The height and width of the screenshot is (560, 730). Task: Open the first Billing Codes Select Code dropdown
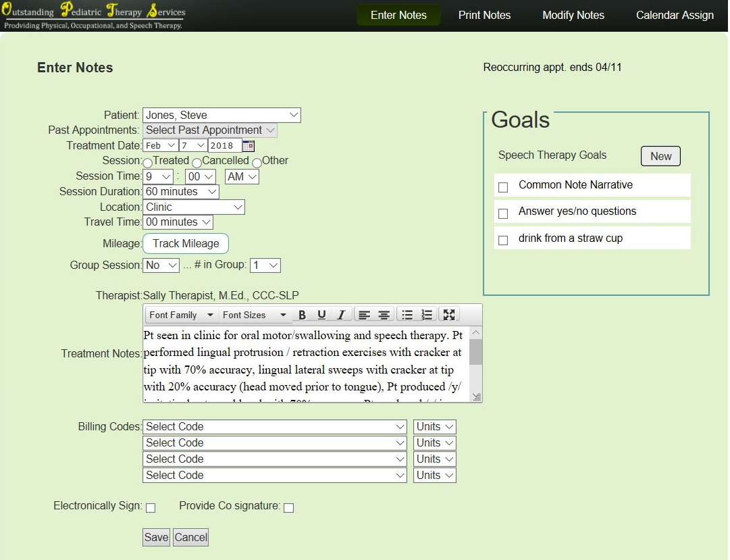point(275,427)
